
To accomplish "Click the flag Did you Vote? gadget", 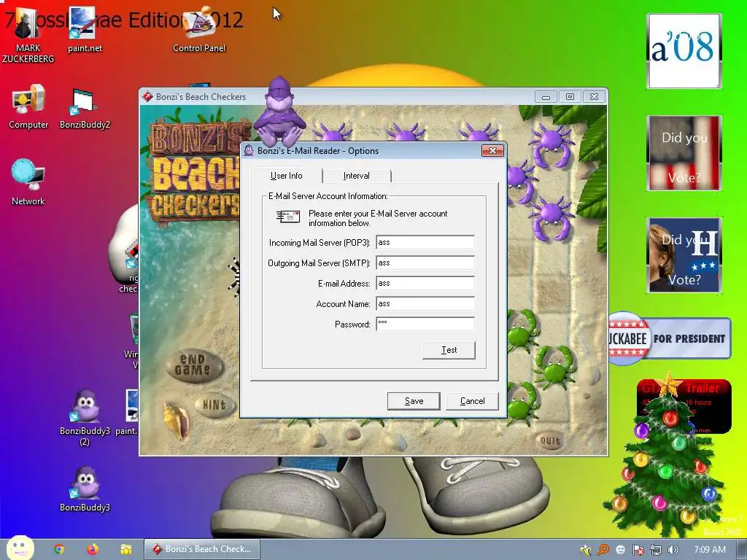I will click(684, 153).
